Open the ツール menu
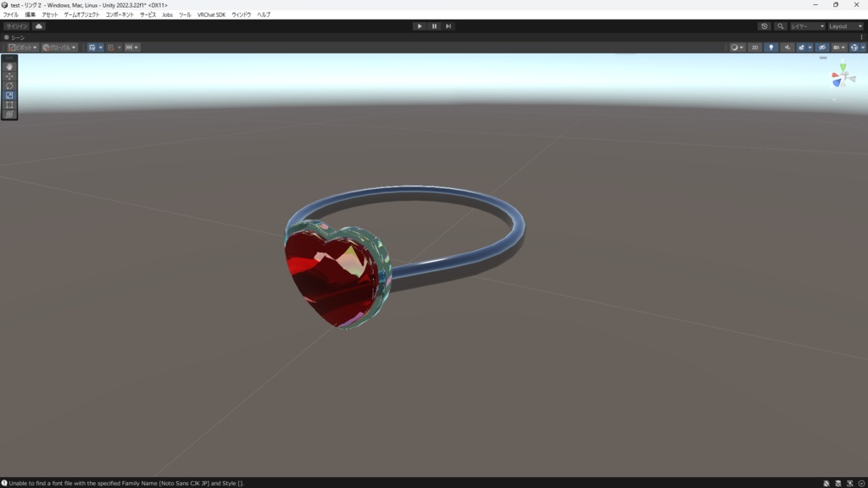Screen dimensions: 868x488 [x=184, y=15]
